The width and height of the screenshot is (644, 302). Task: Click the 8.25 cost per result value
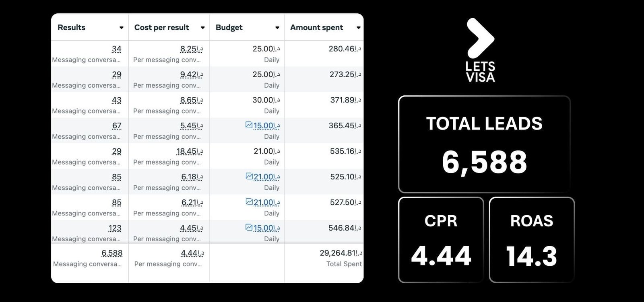click(x=191, y=49)
